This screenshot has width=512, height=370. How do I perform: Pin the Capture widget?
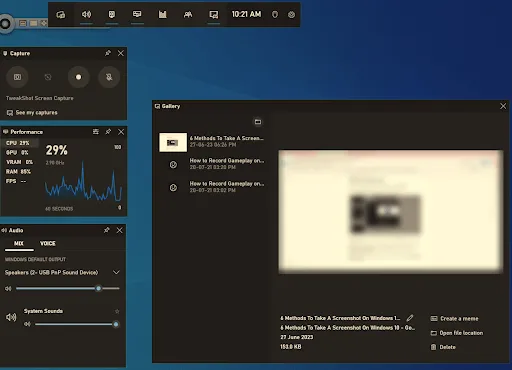(108, 53)
